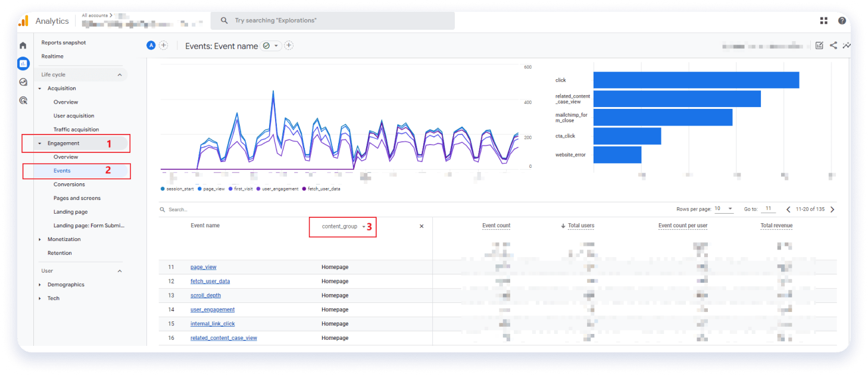Open the Traffic acquisition report
The height and width of the screenshot is (375, 868).
click(76, 130)
